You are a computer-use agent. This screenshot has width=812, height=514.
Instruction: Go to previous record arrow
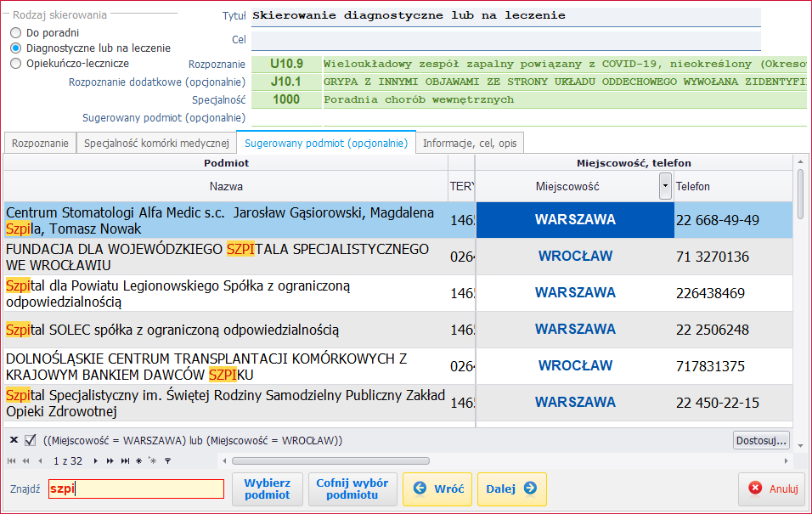[x=38, y=461]
